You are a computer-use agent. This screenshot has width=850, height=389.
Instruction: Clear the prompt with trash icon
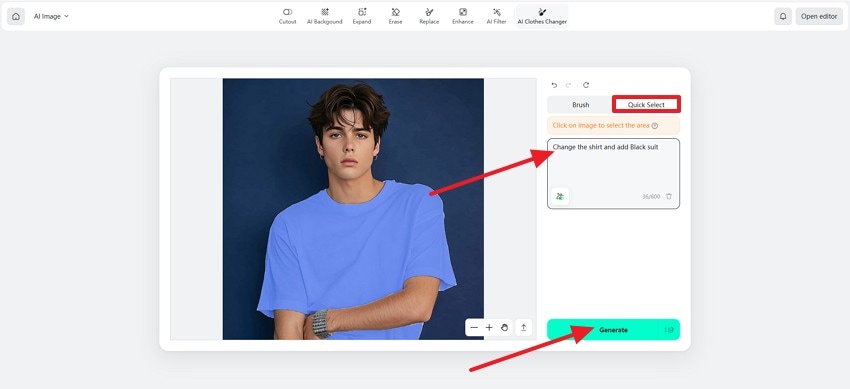[669, 196]
